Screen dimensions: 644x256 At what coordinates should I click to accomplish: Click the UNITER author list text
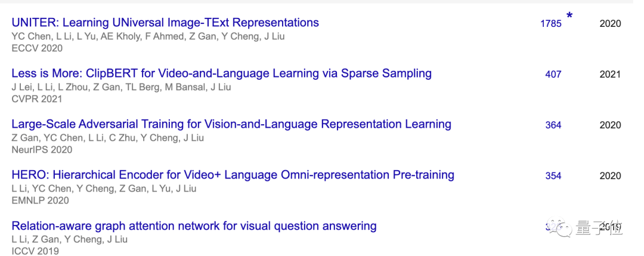click(148, 36)
